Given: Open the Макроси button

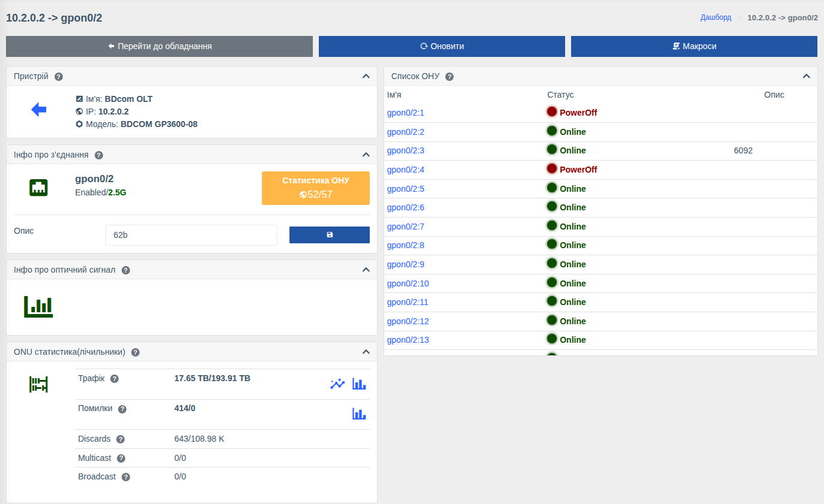Looking at the screenshot, I should click(694, 46).
